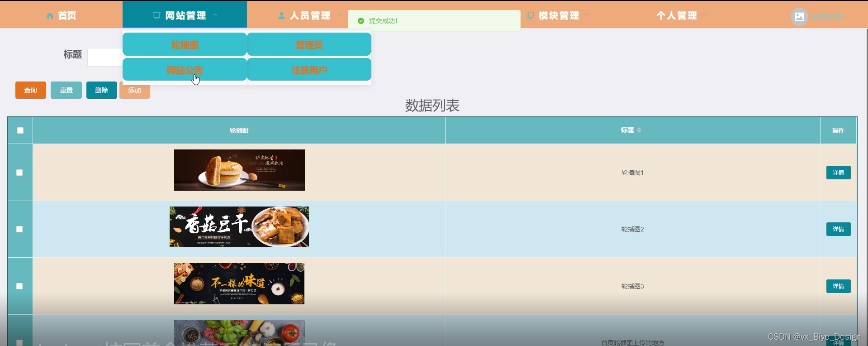Open the 人员管理 menu
This screenshot has height=346, width=868.
[x=310, y=15]
